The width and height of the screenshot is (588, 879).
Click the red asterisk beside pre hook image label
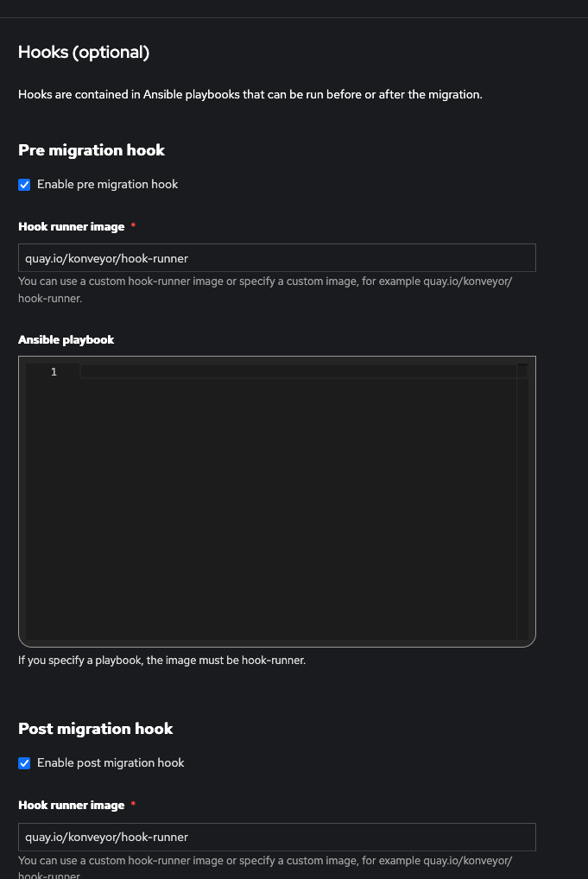tap(133, 226)
